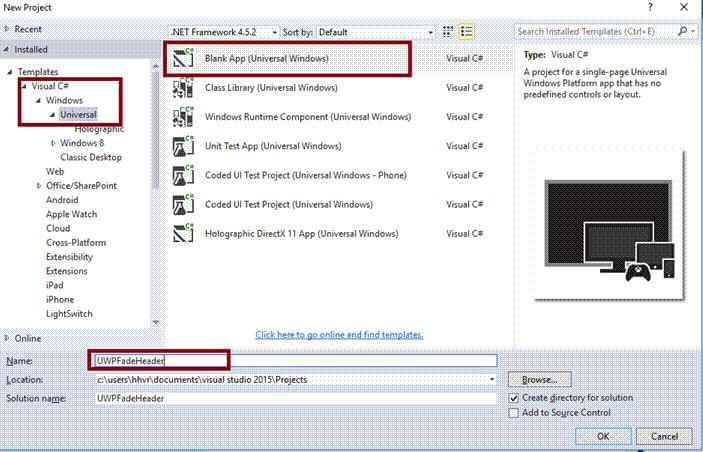Select the iPhone tree item
This screenshot has height=452, width=703.
tap(60, 300)
